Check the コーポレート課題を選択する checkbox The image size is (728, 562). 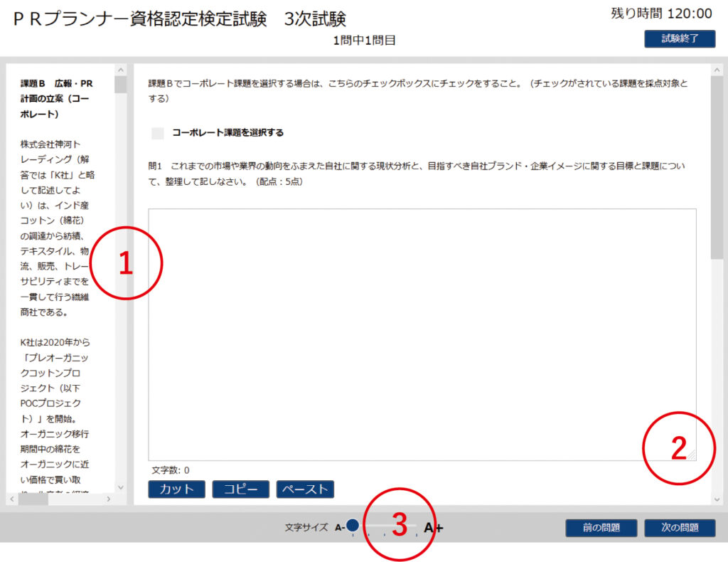tap(158, 133)
